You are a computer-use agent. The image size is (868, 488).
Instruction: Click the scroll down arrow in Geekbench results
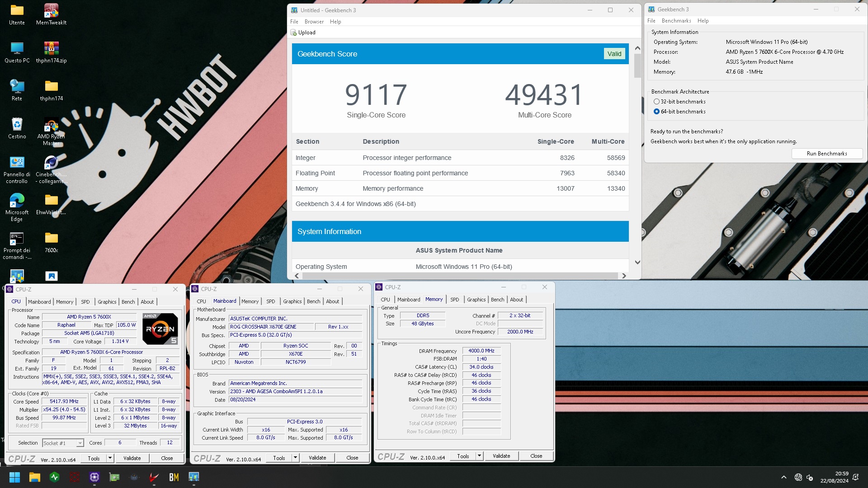pyautogui.click(x=637, y=262)
